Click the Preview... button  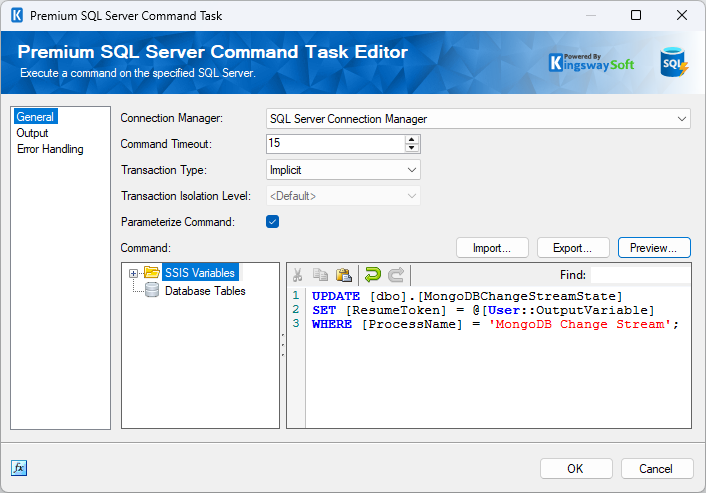tap(654, 248)
